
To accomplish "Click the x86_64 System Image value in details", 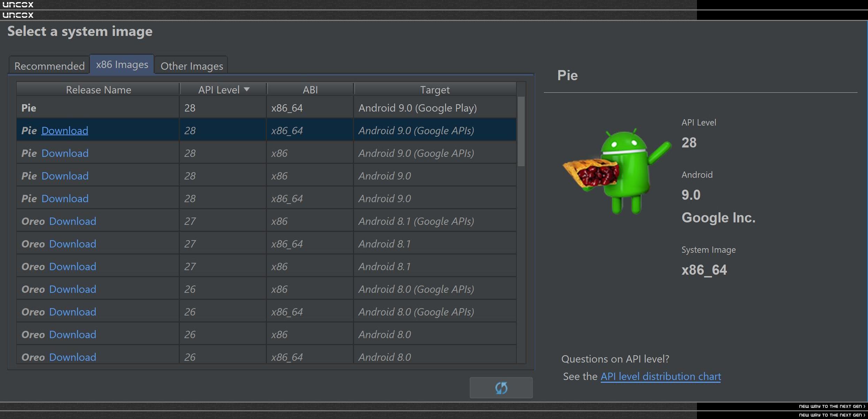I will [x=704, y=270].
